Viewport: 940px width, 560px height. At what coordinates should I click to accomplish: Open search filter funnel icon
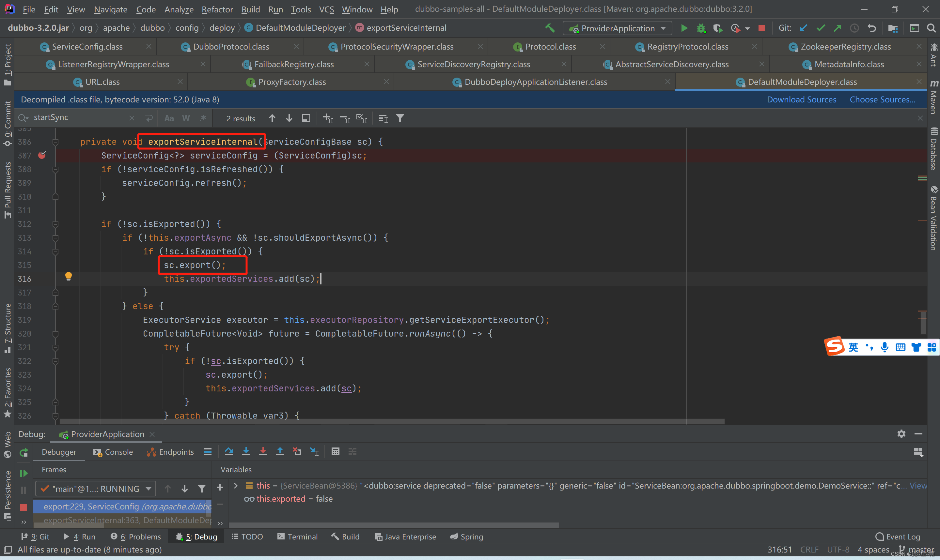coord(400,118)
